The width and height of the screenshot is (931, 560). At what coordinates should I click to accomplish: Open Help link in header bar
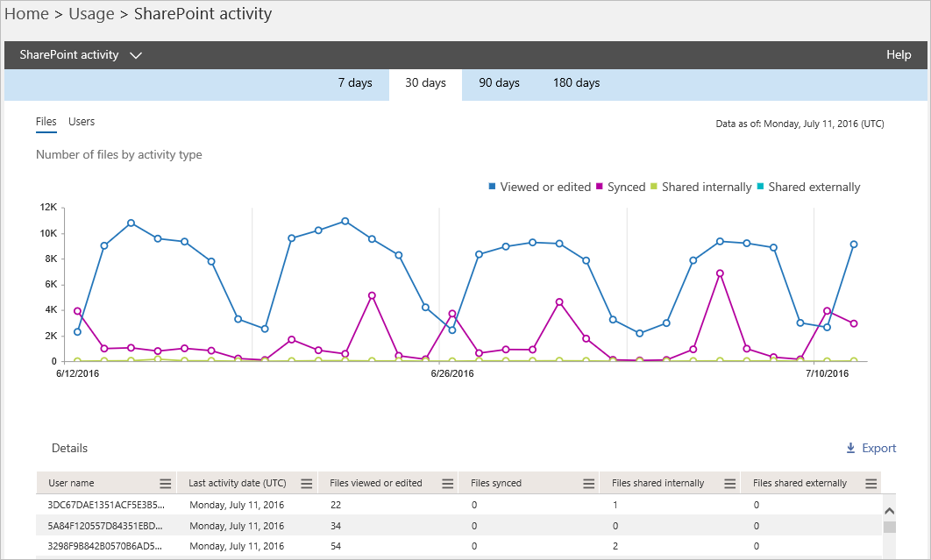(899, 54)
